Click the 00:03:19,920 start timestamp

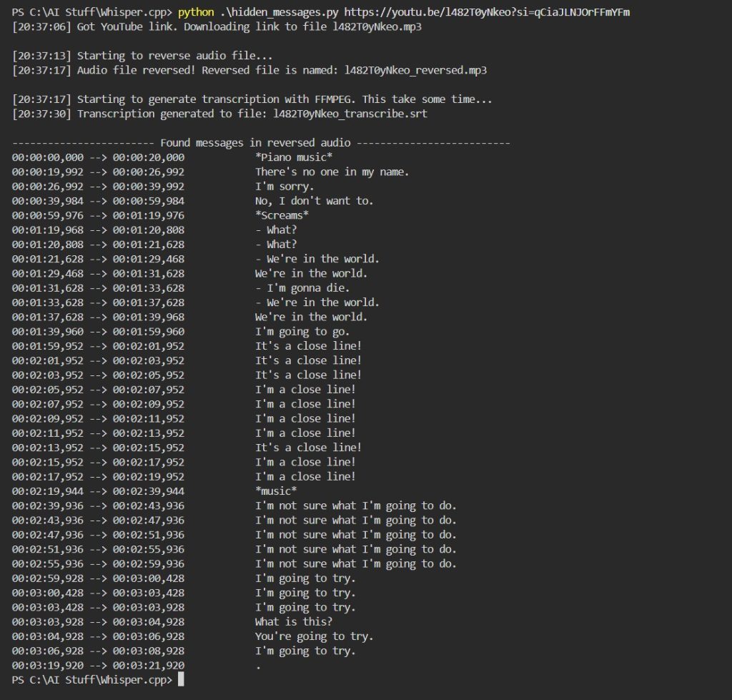coord(48,666)
